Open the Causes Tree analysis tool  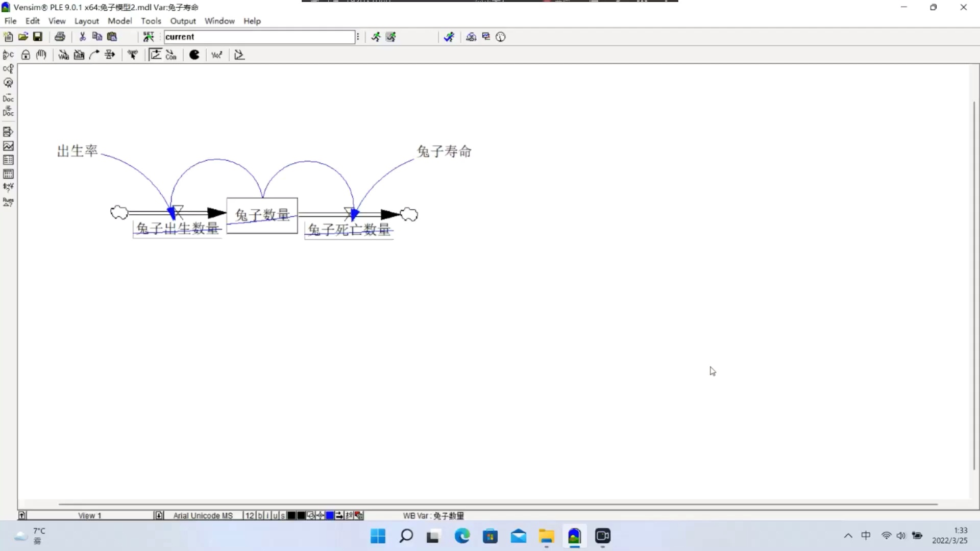tap(8, 55)
